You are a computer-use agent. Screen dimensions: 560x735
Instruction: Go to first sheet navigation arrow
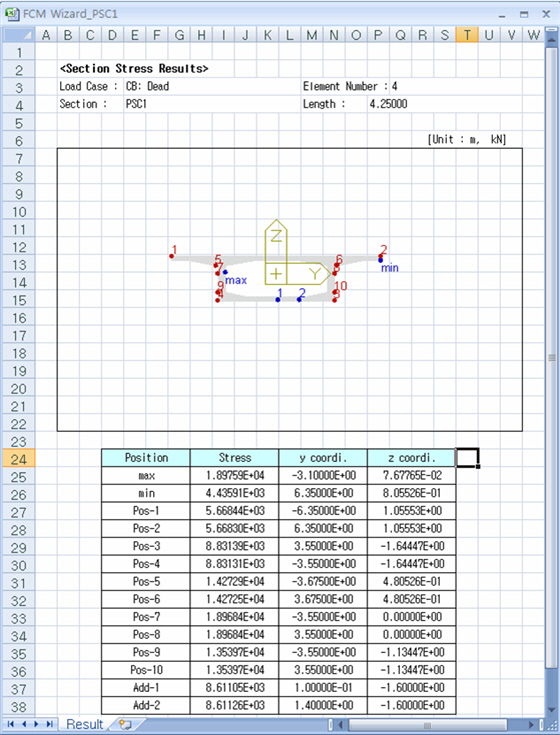(x=11, y=725)
